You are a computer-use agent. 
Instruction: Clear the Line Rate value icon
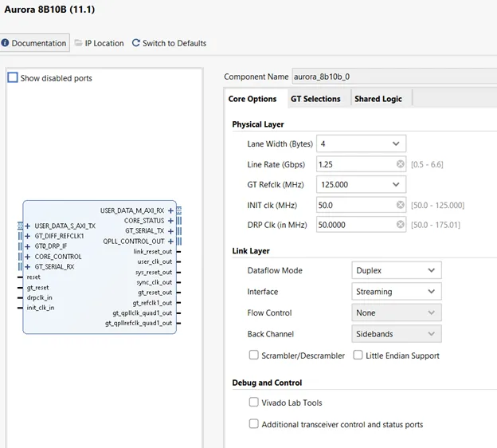(x=401, y=163)
